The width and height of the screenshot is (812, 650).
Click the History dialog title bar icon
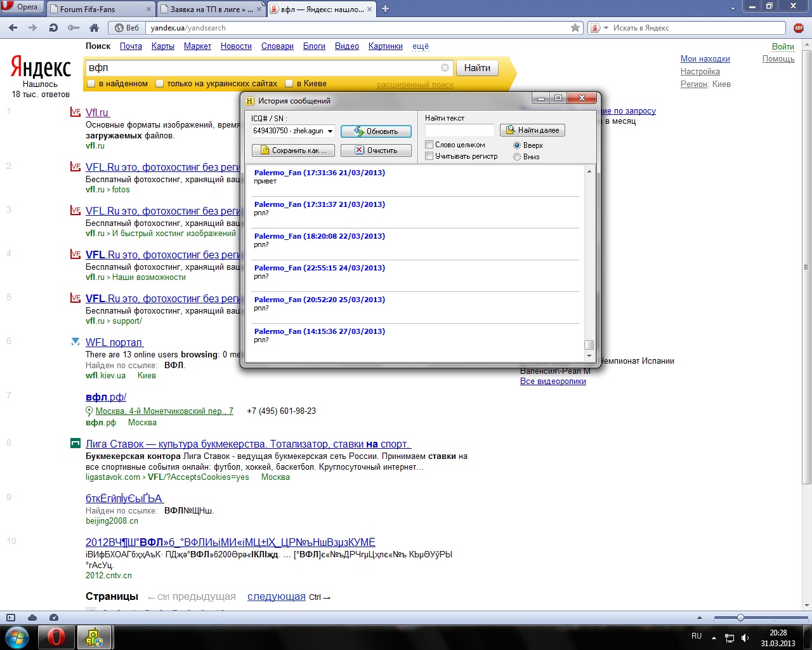(250, 101)
